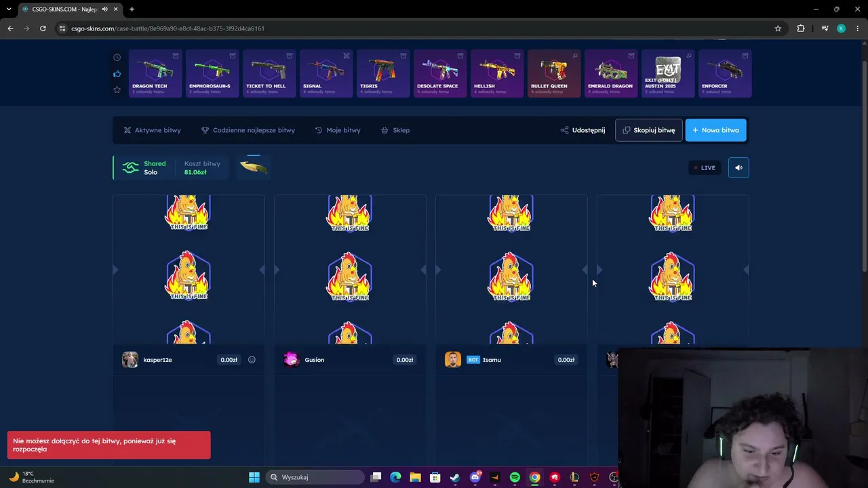Image resolution: width=868 pixels, height=488 pixels.
Task: Click the 0.00zł total for Isamu
Action: pyautogui.click(x=566, y=360)
